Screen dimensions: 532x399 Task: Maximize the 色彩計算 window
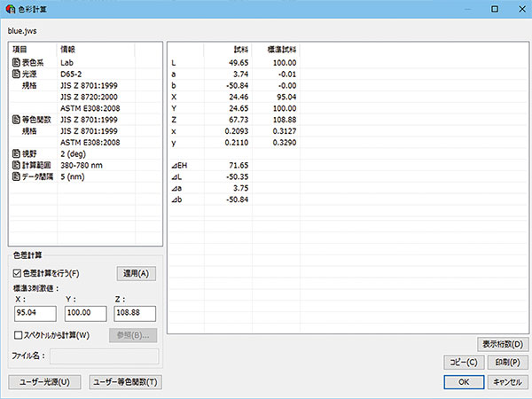[495, 9]
